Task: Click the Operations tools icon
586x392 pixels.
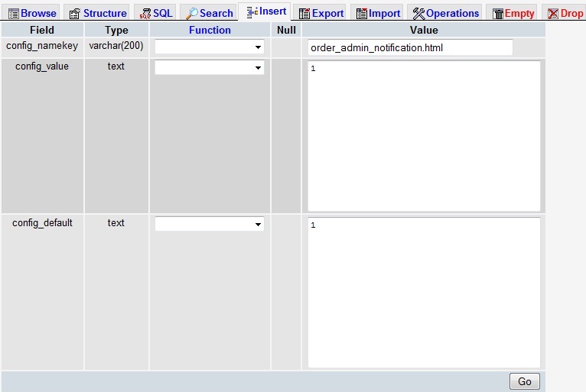Action: [418, 14]
